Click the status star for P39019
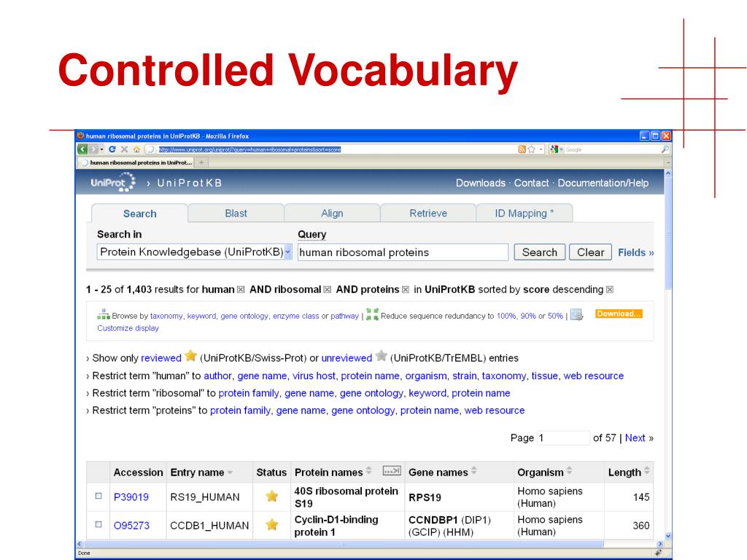 272,496
